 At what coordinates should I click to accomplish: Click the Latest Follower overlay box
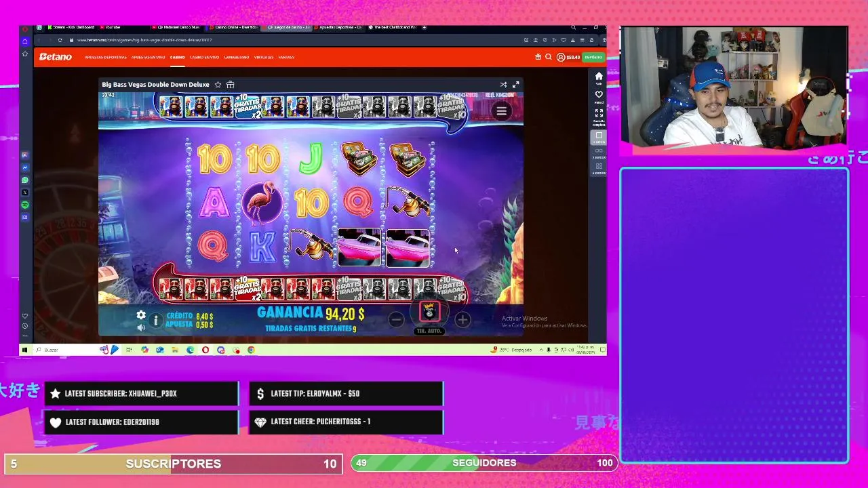141,422
